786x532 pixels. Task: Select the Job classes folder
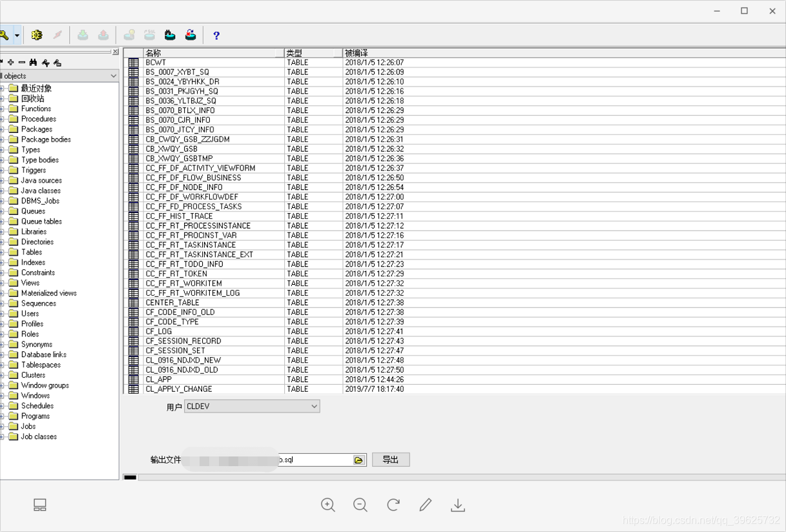(39, 436)
